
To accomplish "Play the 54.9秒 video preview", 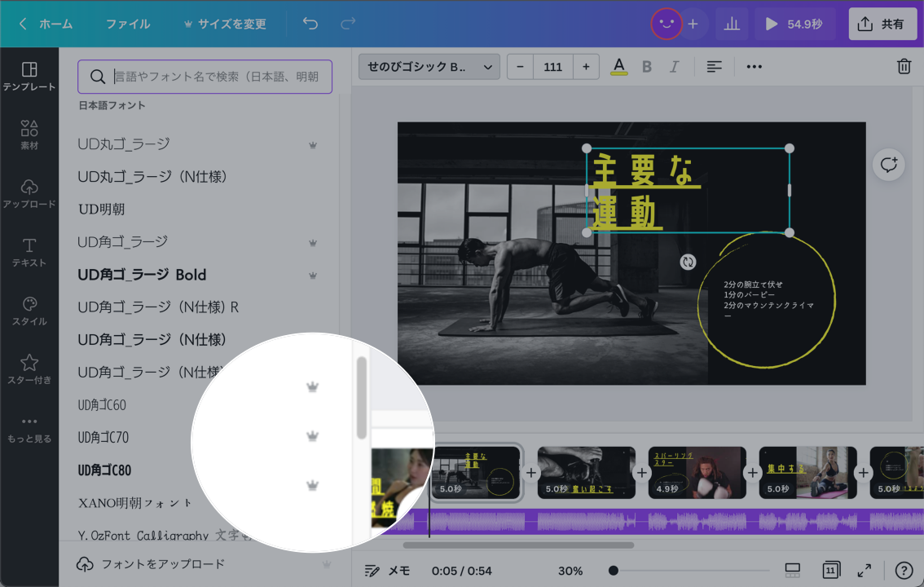I will tap(795, 24).
